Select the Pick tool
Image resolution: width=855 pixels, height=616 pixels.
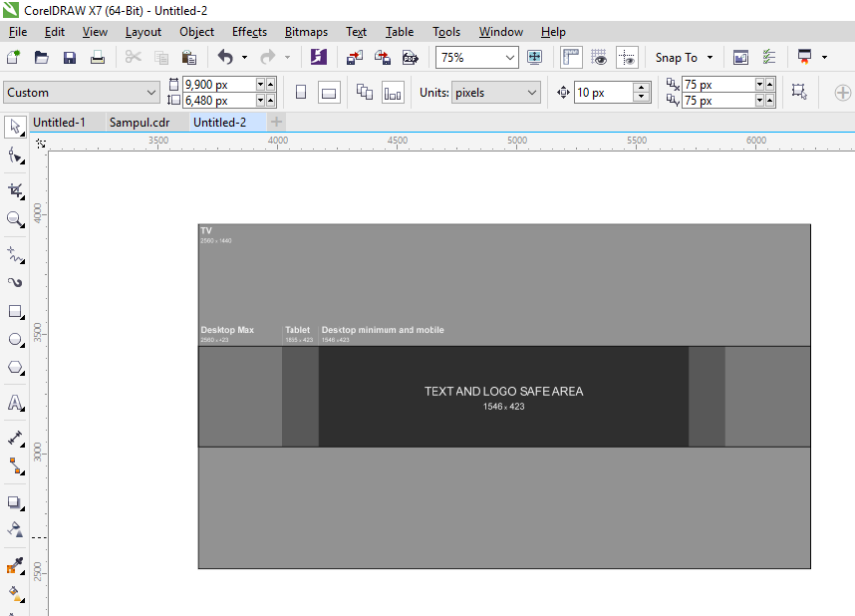15,128
